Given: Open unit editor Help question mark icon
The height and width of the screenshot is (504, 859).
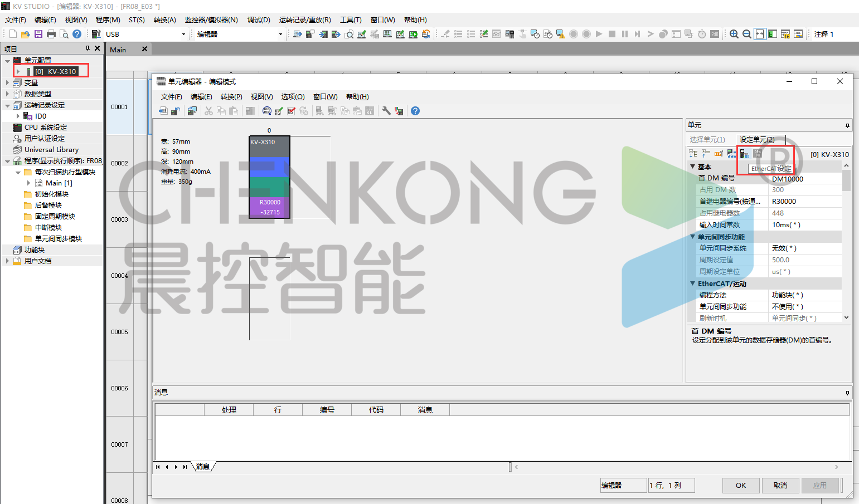Looking at the screenshot, I should 415,111.
